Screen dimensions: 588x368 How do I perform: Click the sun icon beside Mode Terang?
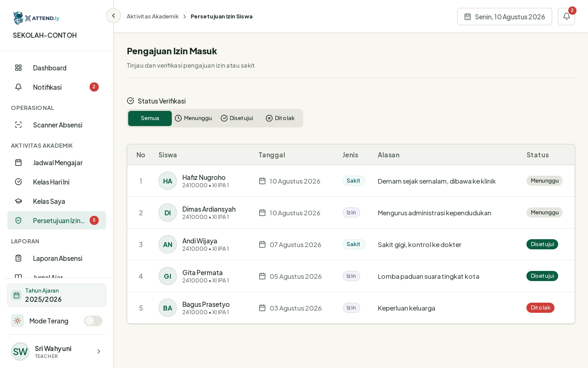[17, 321]
